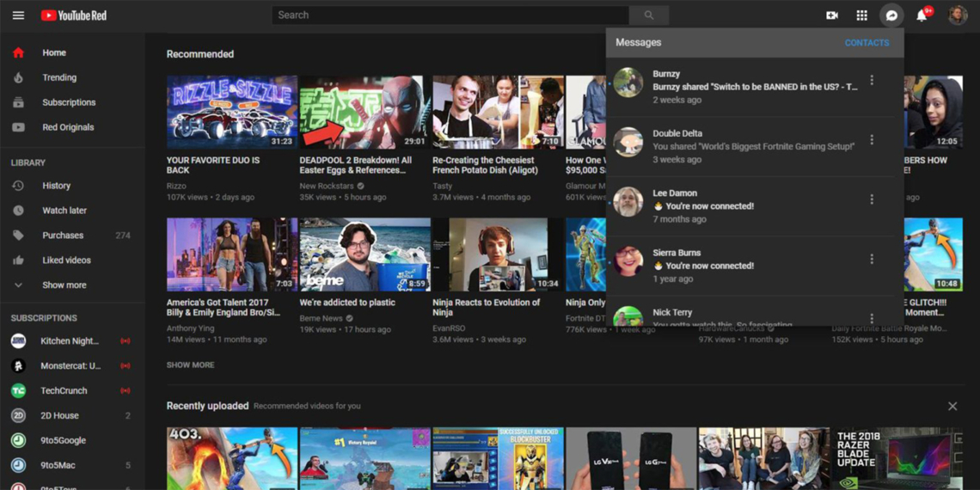This screenshot has width=980, height=490.
Task: Open Contacts in the Messages panel
Action: tap(867, 43)
